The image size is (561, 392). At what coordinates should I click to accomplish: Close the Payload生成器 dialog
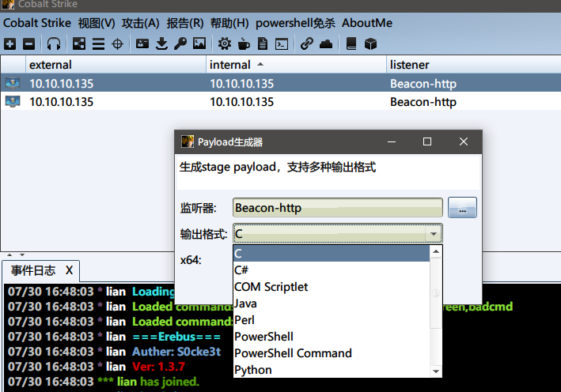pyautogui.click(x=464, y=142)
